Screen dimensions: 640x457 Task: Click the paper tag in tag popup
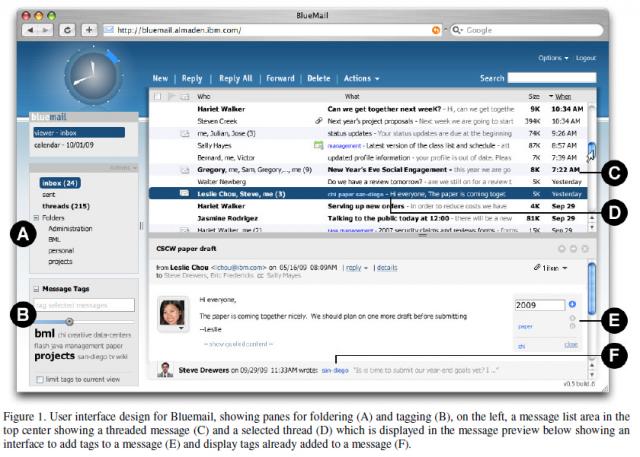(x=525, y=326)
